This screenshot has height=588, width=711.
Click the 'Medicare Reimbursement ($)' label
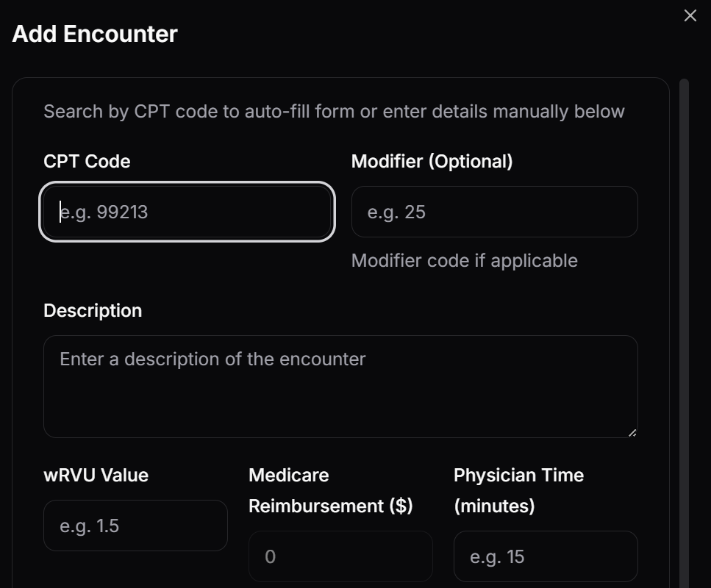pyautogui.click(x=330, y=491)
